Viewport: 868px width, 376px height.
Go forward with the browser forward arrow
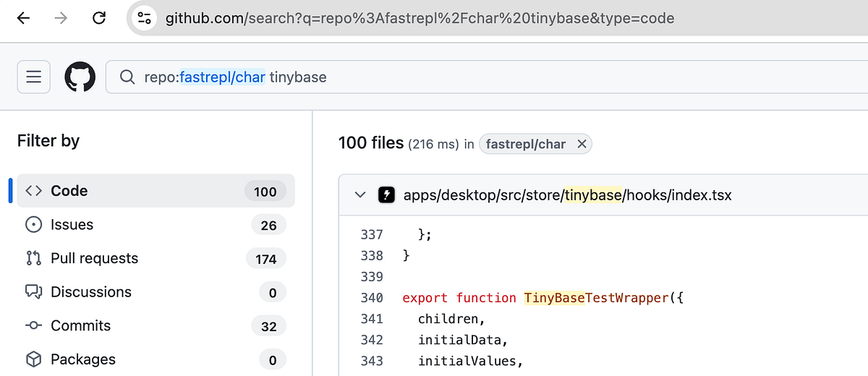coord(61,18)
